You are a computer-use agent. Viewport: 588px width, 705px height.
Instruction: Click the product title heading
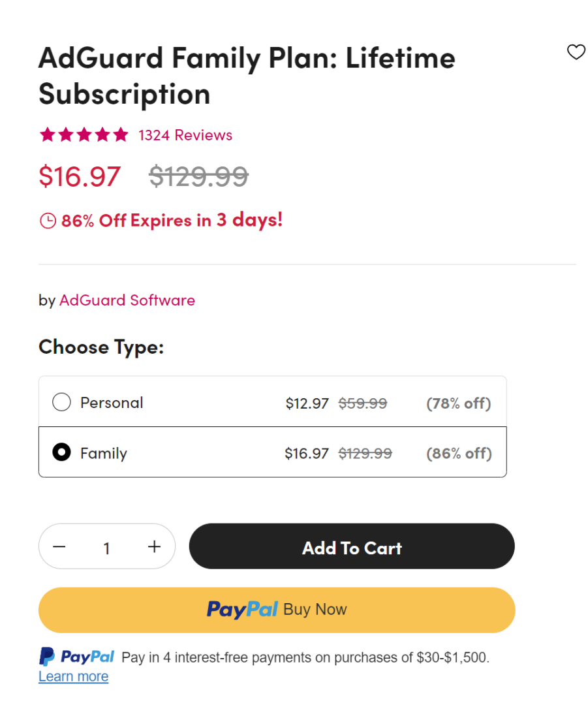click(247, 76)
